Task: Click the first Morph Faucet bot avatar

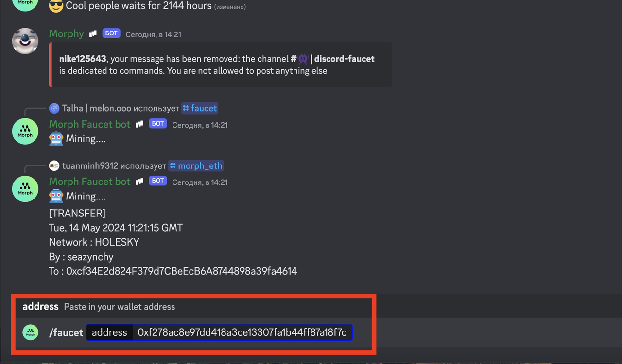Action: coord(25,131)
